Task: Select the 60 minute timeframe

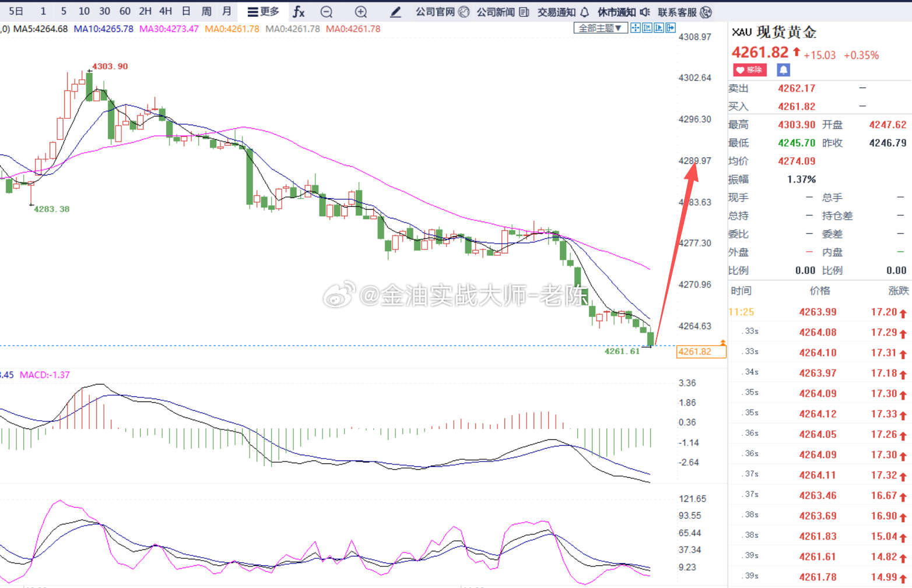Action: [125, 11]
